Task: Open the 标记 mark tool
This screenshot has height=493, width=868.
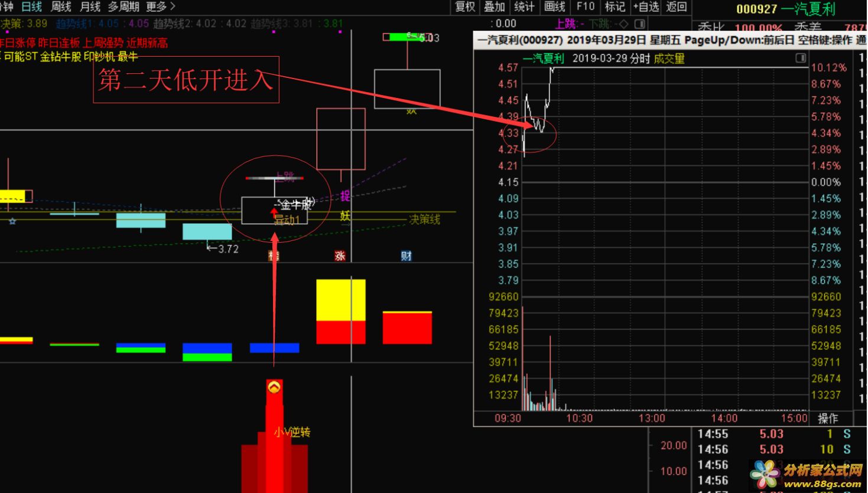Action: pyautogui.click(x=615, y=6)
